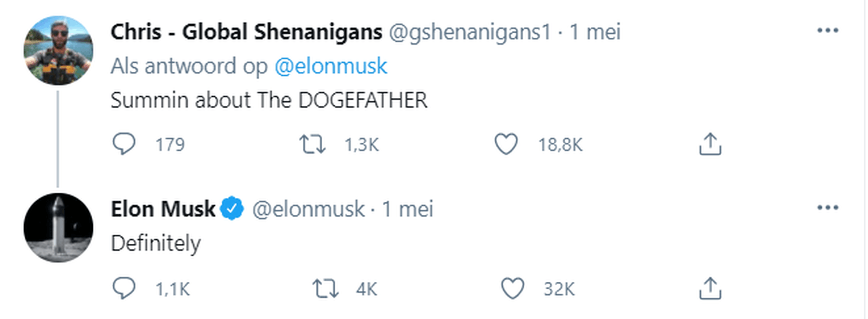Retweet Elon Musk's Definitely tweet

[325, 289]
